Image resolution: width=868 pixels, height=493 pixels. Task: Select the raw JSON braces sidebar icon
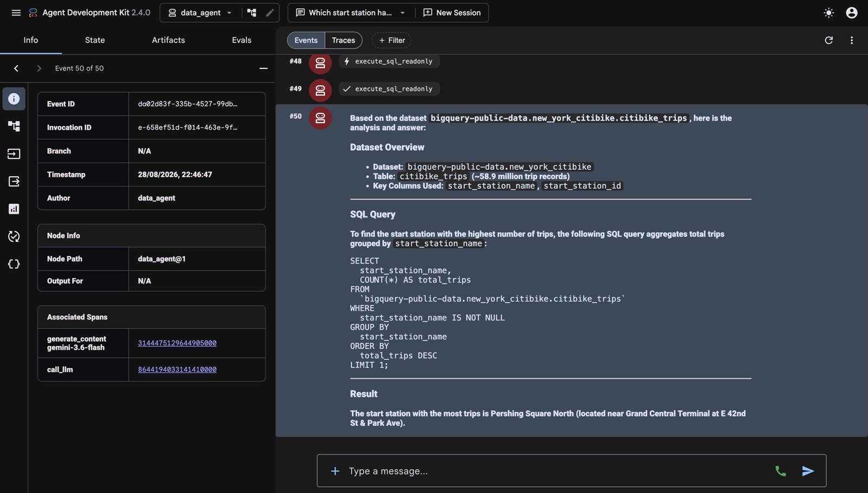(14, 264)
